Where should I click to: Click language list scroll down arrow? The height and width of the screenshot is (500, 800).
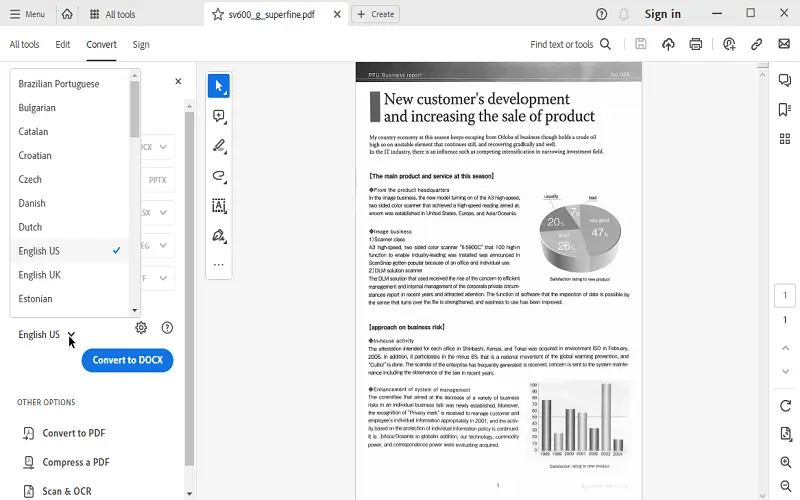tap(135, 310)
